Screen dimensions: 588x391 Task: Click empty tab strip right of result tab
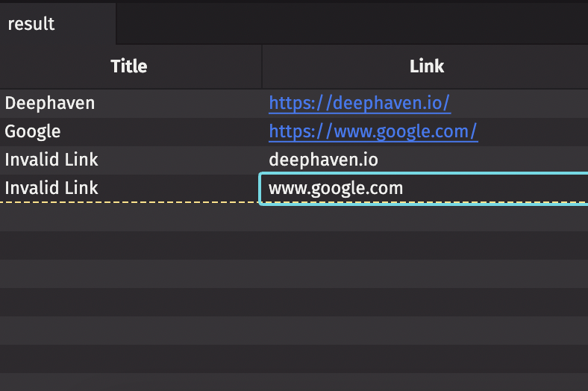351,24
